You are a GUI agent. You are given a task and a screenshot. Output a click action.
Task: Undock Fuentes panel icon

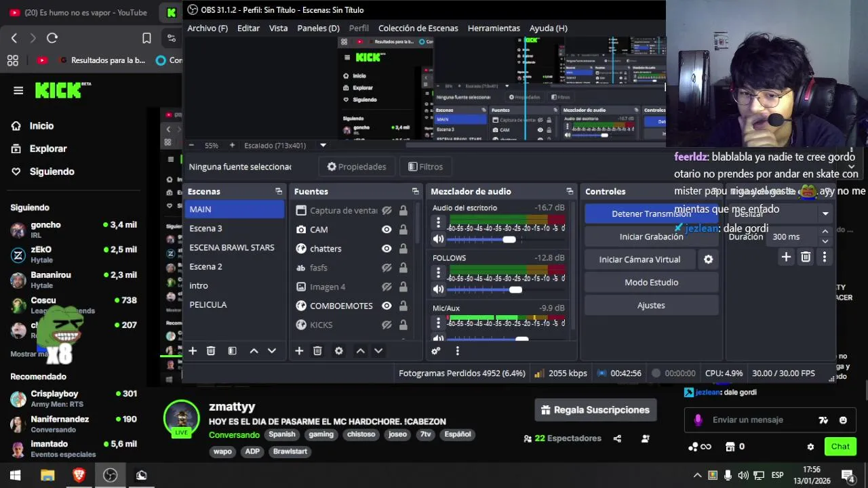[x=416, y=192]
